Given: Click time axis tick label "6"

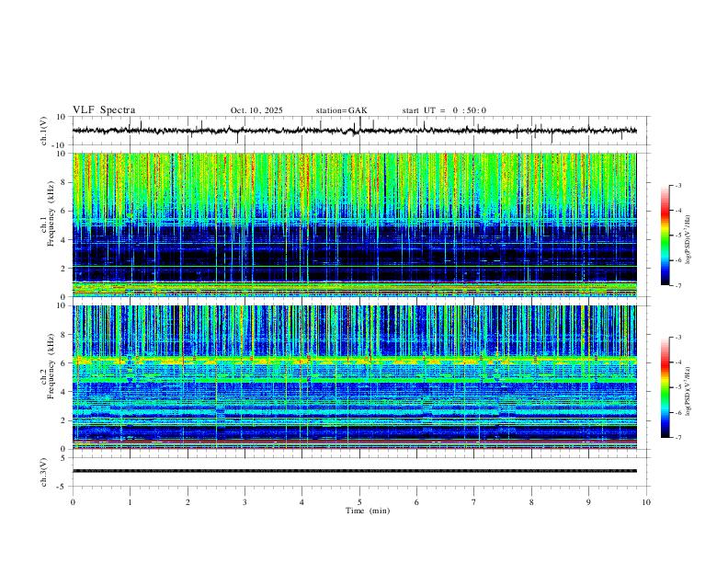Looking at the screenshot, I should tap(416, 502).
